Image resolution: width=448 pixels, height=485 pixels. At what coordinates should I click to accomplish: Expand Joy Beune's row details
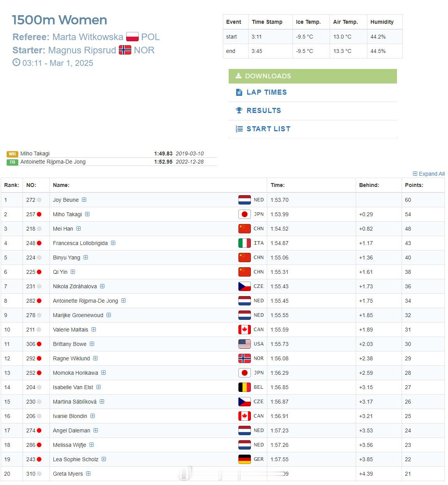84,200
